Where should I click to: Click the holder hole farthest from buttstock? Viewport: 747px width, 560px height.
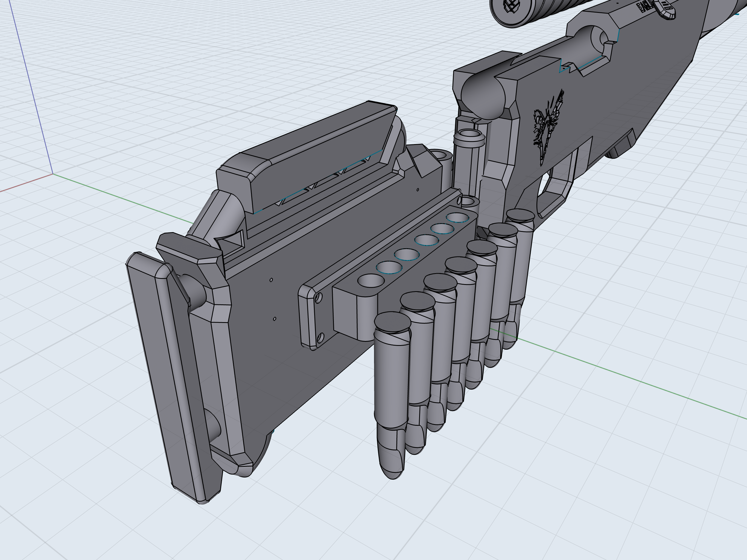click(x=458, y=217)
